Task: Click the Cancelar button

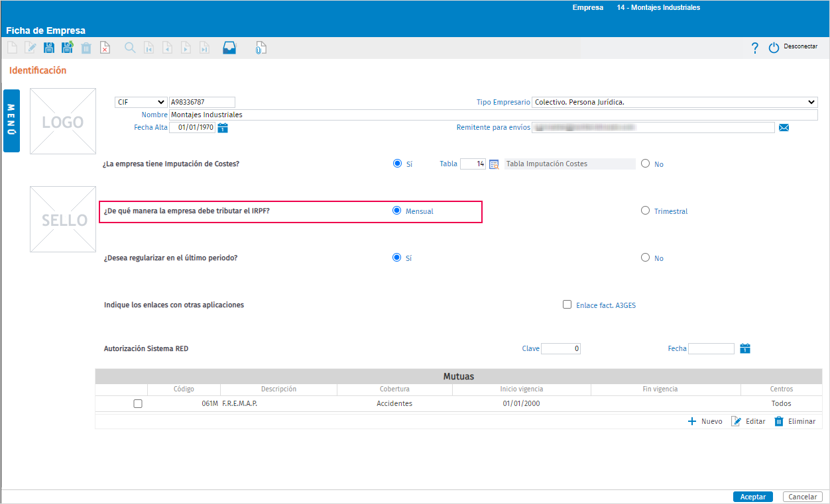Action: 803,497
